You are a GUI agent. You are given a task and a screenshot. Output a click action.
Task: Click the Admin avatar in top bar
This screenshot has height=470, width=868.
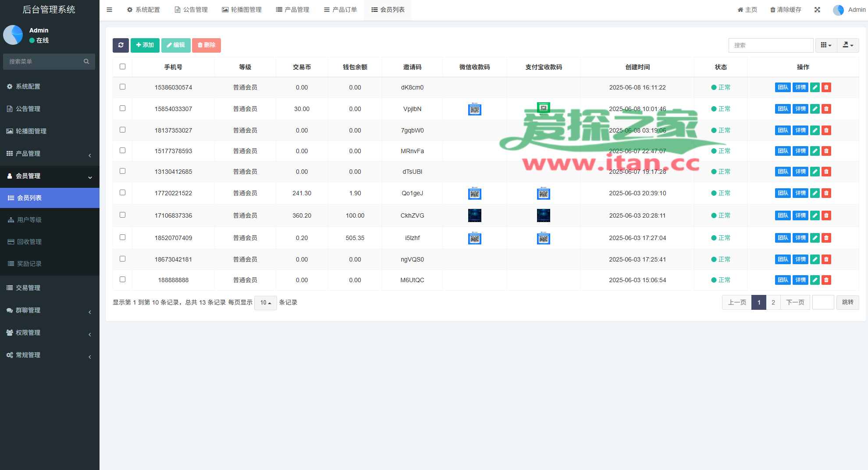click(x=838, y=10)
